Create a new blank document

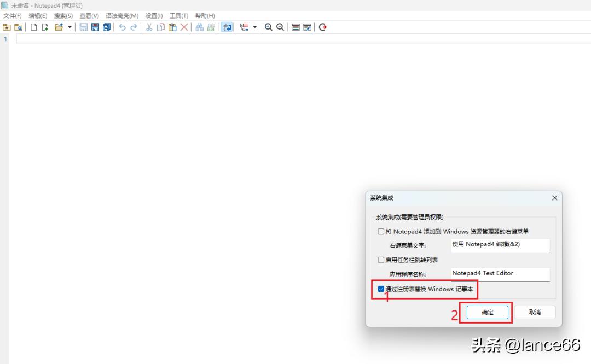33,27
